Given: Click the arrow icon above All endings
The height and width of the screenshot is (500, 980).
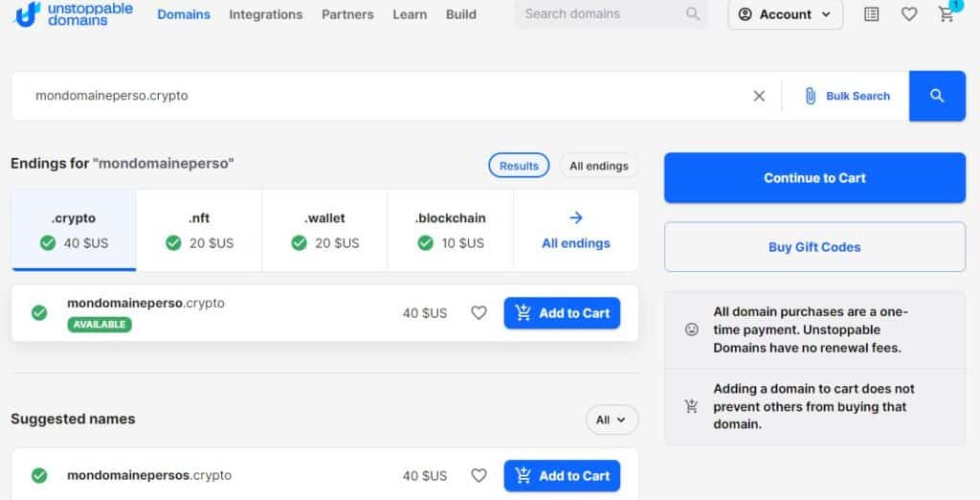Looking at the screenshot, I should (575, 217).
